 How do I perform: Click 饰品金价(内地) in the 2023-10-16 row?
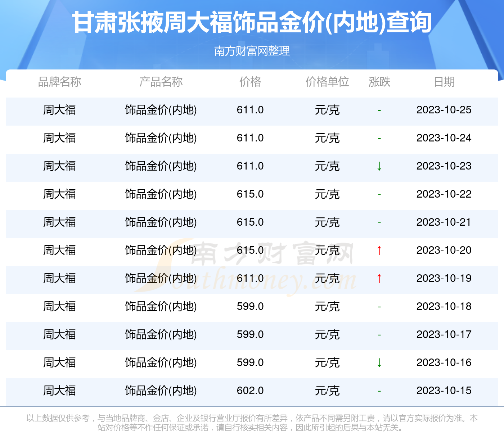point(161,362)
